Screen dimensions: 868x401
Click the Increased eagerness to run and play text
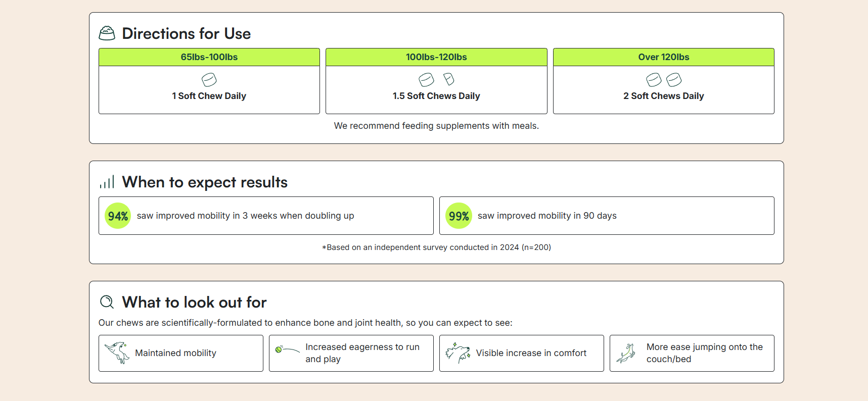[x=362, y=353]
